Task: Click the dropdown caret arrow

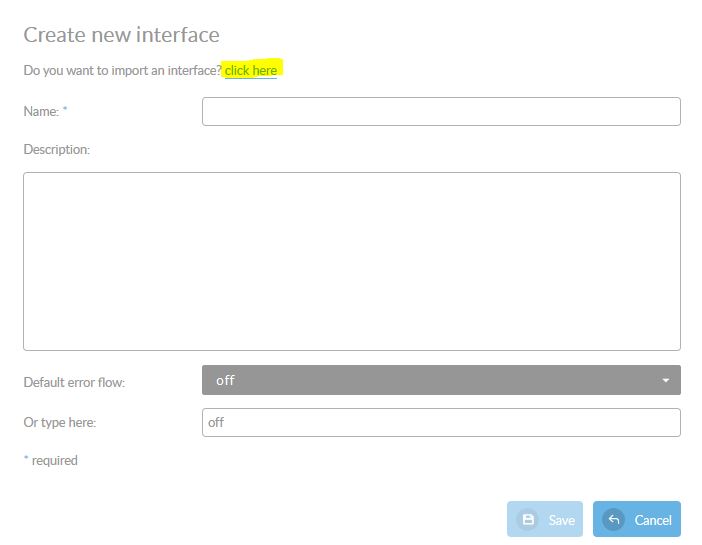Action: (666, 381)
